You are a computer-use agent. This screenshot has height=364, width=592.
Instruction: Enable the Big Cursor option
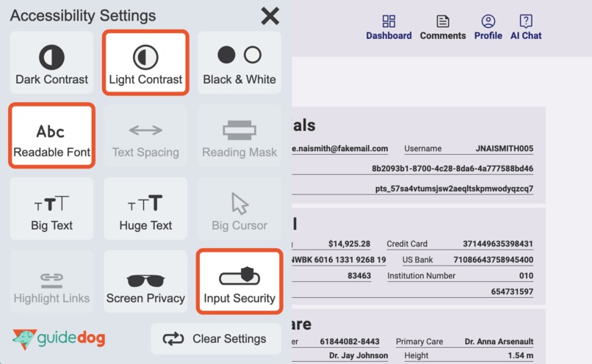tap(239, 208)
